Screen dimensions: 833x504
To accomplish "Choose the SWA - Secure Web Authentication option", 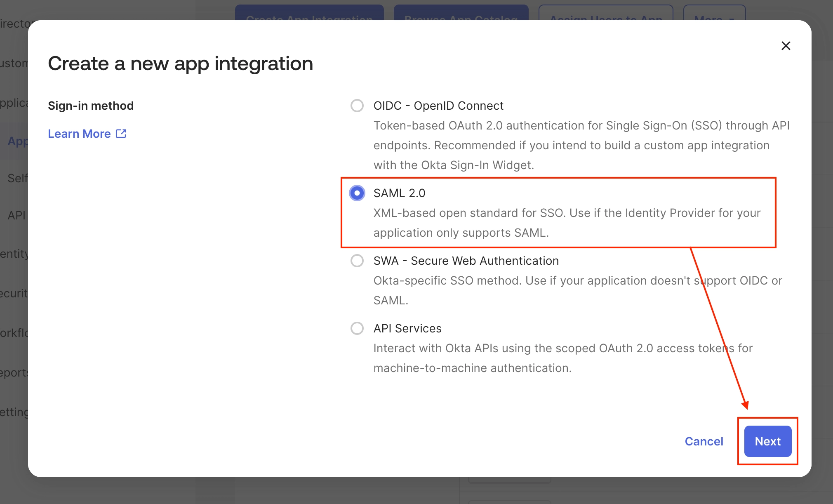I will tap(357, 261).
